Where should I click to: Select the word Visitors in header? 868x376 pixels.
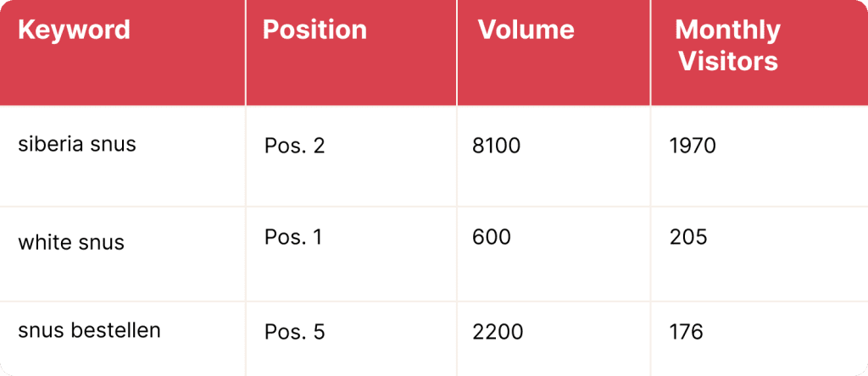(x=728, y=62)
